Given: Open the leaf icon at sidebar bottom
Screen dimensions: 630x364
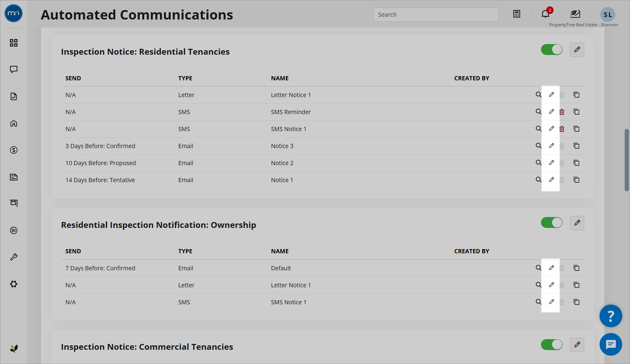Looking at the screenshot, I should click(x=14, y=348).
